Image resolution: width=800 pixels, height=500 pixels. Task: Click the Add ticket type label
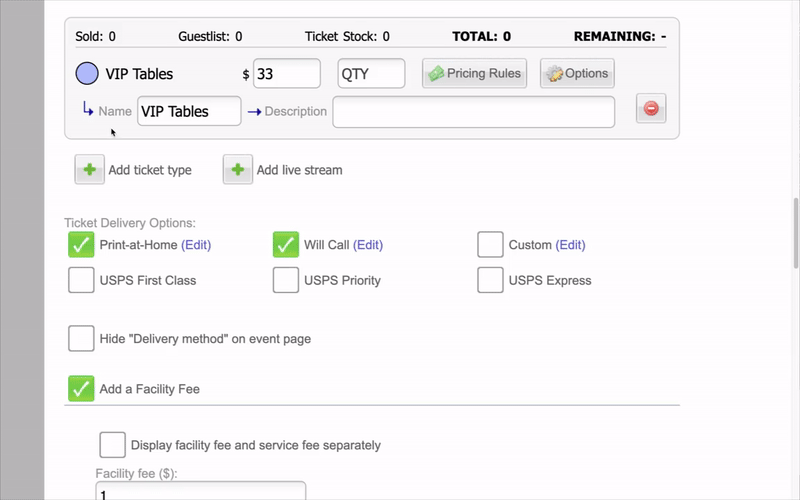tap(150, 170)
